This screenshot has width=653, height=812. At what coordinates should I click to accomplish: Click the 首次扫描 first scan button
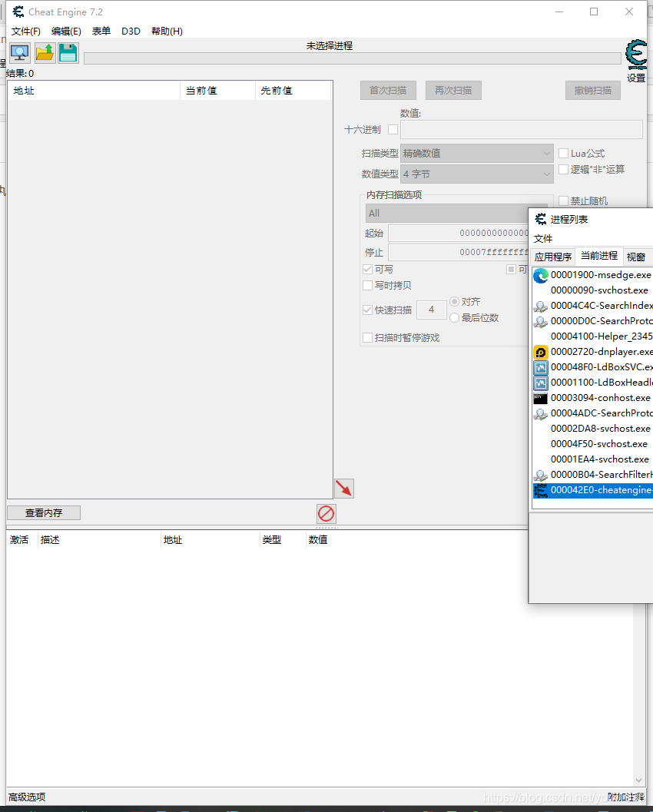coord(388,90)
